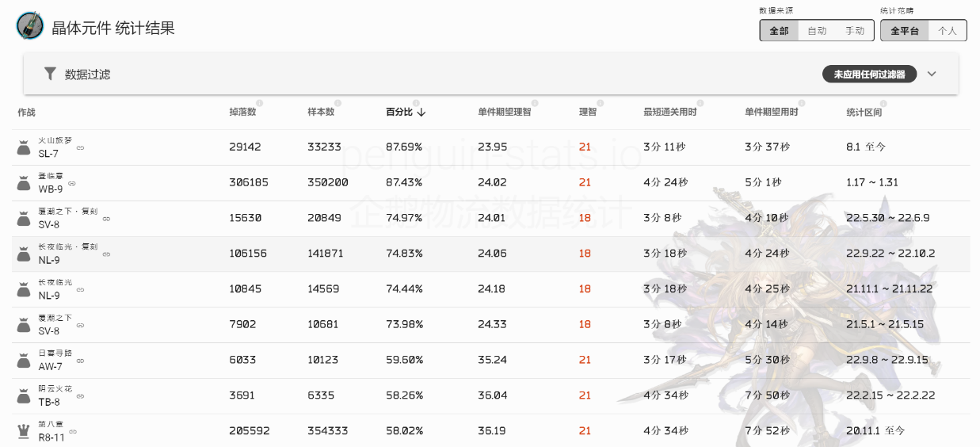Open the NL-9 长夜临光·复刻 stage row
This screenshot has height=447, width=980.
pyautogui.click(x=490, y=254)
